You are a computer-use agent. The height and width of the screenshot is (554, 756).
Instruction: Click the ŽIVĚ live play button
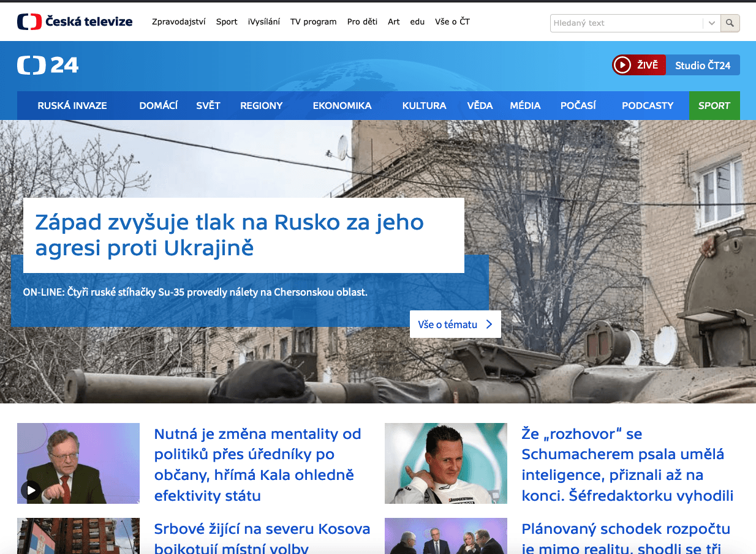tap(639, 65)
